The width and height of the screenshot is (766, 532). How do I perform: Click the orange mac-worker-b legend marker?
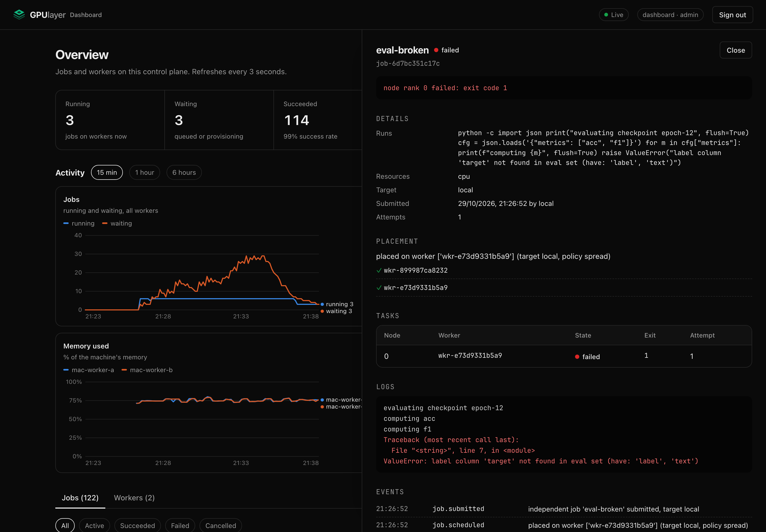[124, 370]
